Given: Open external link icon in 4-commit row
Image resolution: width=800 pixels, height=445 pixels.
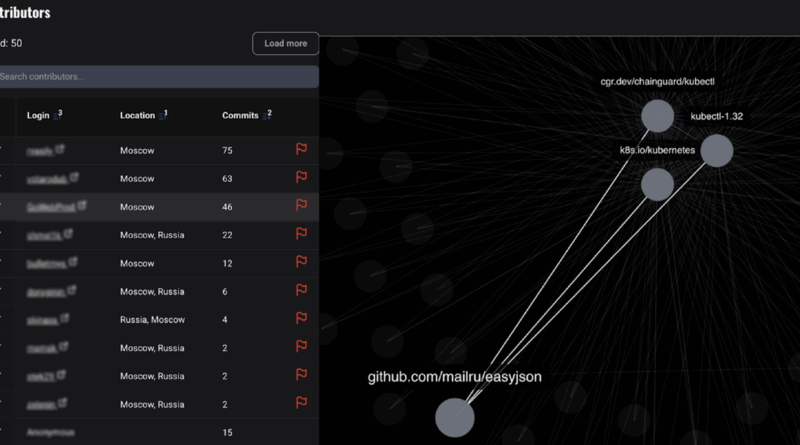Looking at the screenshot, I should point(64,318).
